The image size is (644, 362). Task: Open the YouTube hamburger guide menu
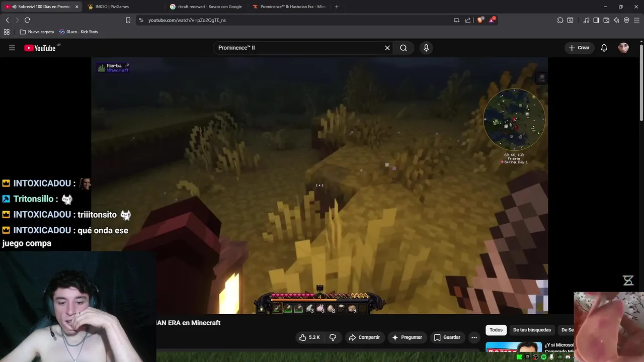click(x=12, y=48)
